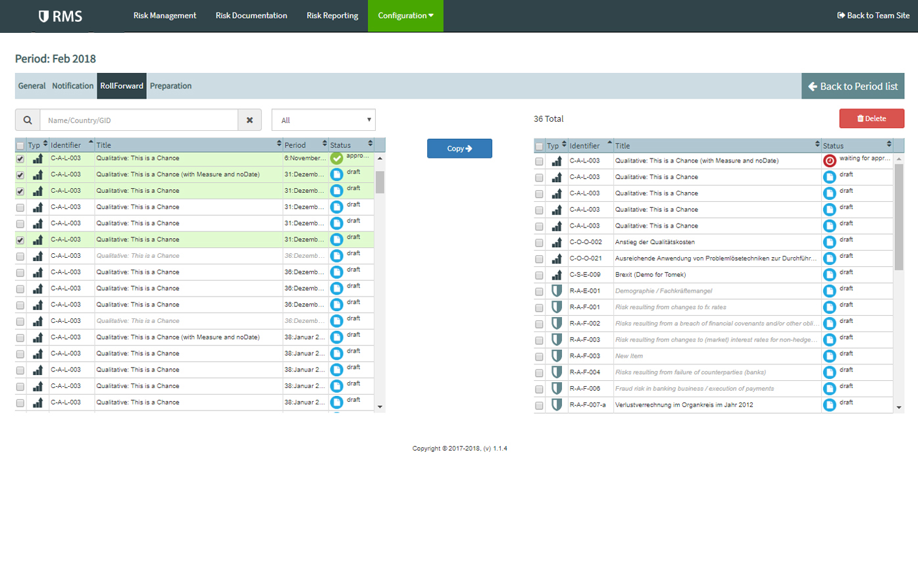Toggle select-all checkbox in left table header
Viewport: 918px width, 588px height.
(x=20, y=145)
